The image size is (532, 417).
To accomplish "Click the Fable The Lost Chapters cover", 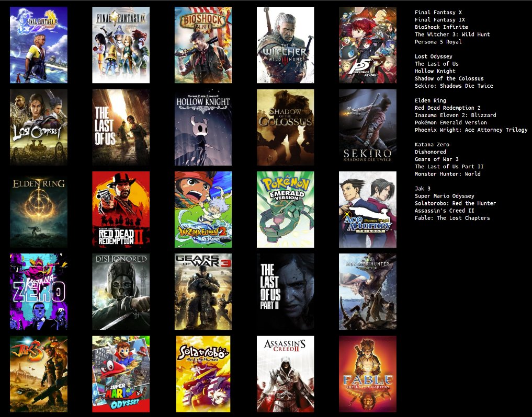I will [x=367, y=374].
